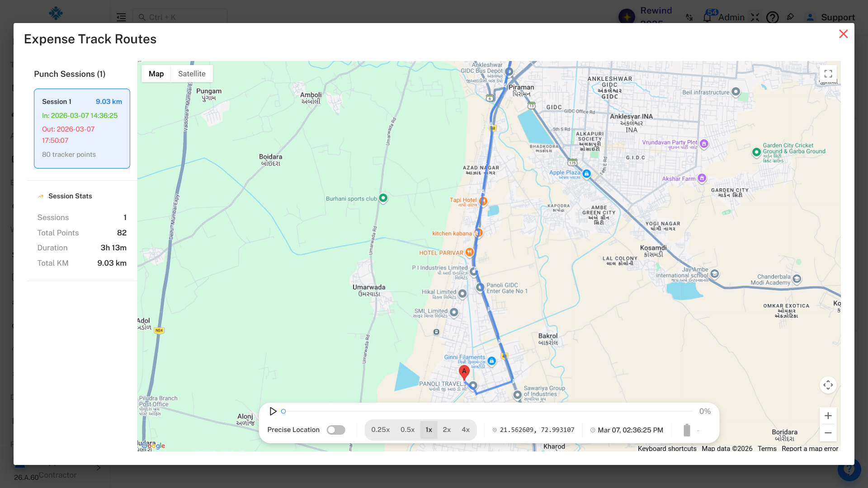Toggle the Precise Location switch
Viewport: 868px width, 488px height.
(x=336, y=430)
